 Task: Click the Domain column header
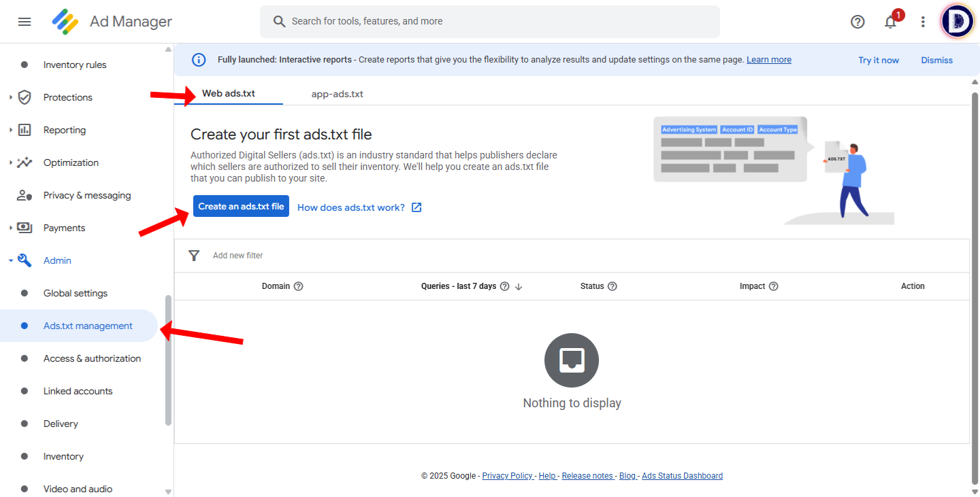coord(276,286)
